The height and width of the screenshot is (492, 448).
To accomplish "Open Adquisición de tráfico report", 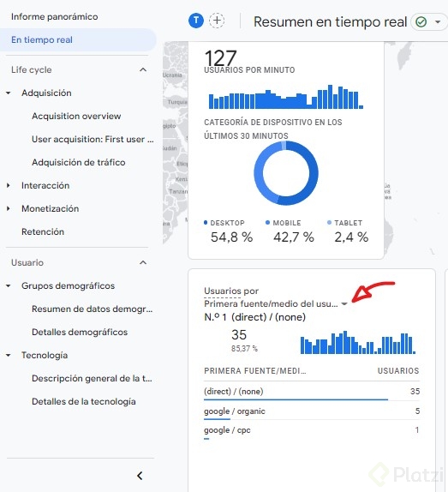I will 79,163.
